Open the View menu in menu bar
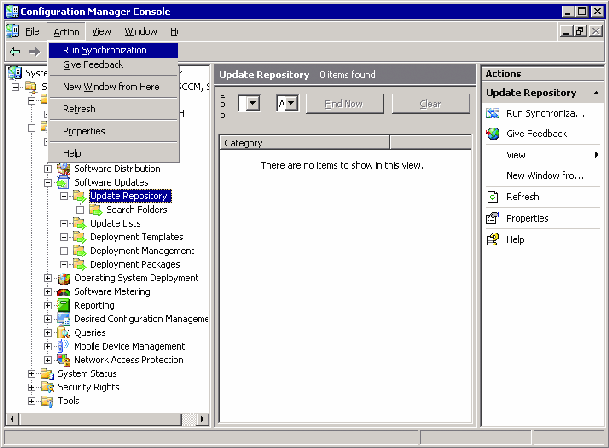 (x=101, y=31)
